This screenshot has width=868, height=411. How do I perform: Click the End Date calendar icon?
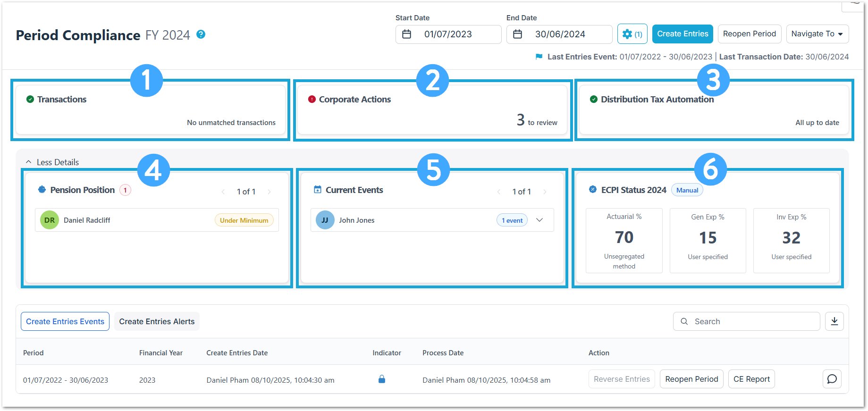point(517,34)
